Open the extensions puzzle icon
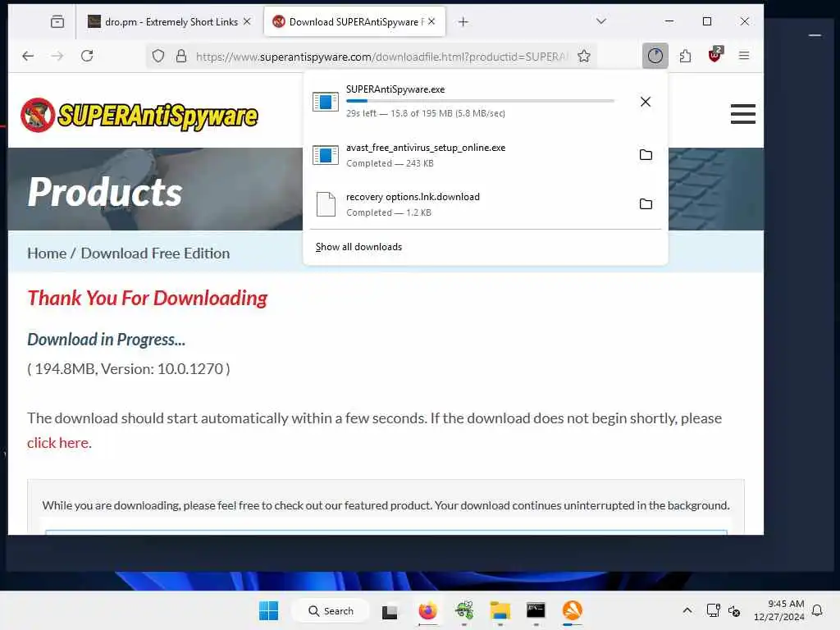This screenshot has width=840, height=630. [x=685, y=56]
